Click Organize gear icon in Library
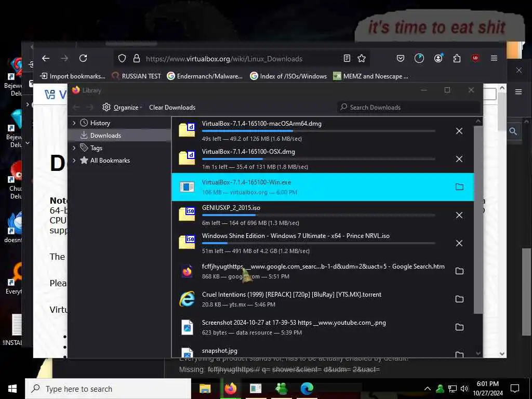 coord(107,107)
